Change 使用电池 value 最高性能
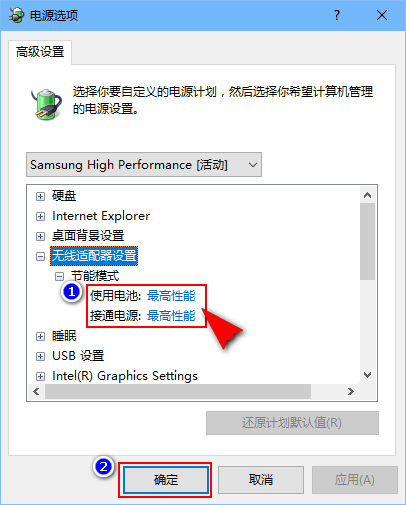 pyautogui.click(x=171, y=296)
